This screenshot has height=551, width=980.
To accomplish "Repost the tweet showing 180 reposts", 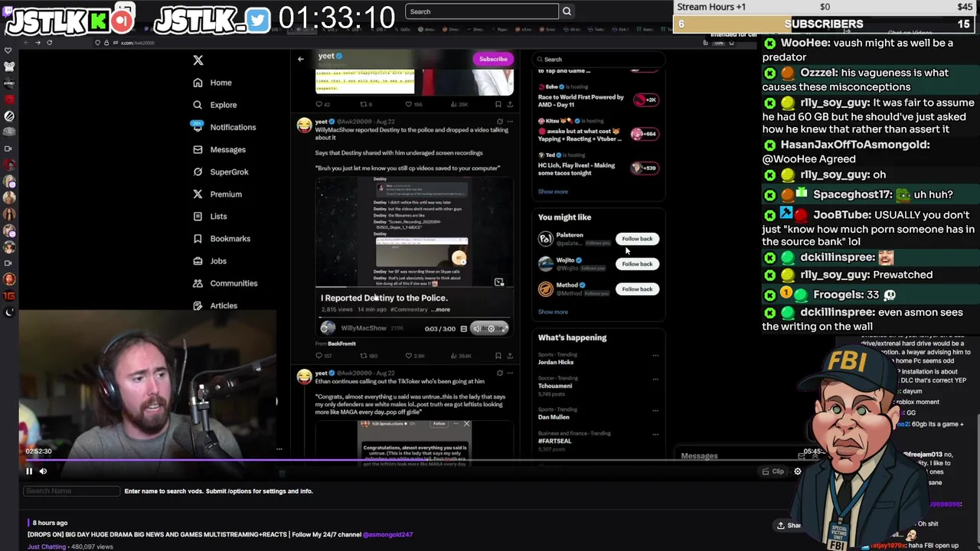I will [x=369, y=356].
